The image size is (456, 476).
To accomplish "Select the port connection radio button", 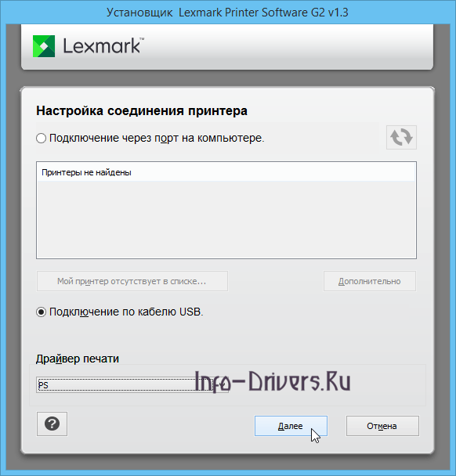I will tap(41, 139).
